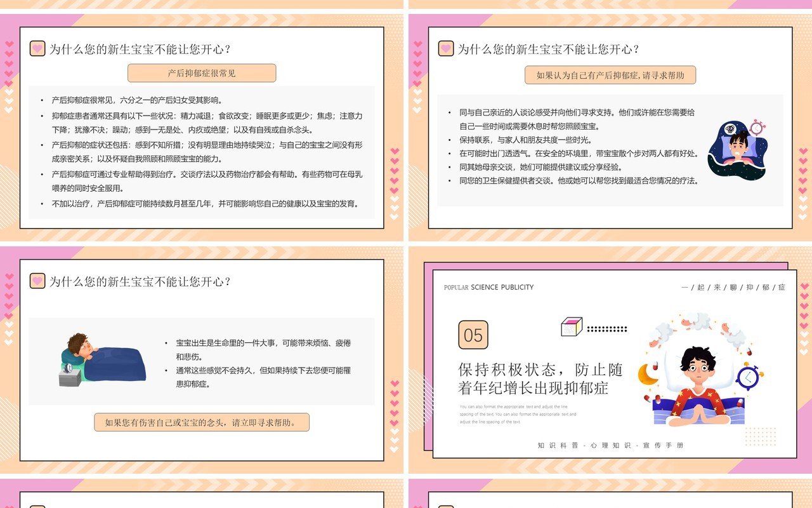Click the heart icon on the 产后抑郁症很常见 slide
Image resolution: width=812 pixels, height=508 pixels.
[x=37, y=48]
